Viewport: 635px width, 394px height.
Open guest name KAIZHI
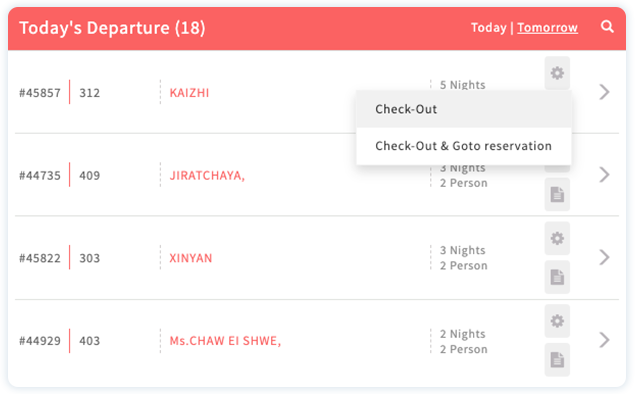(189, 93)
